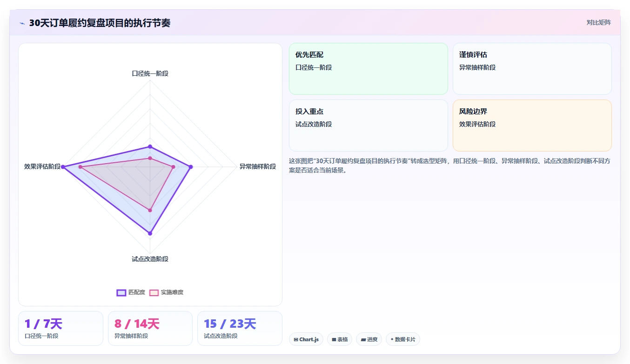Click the pink data point toward 异常抽样阶段

(174, 167)
